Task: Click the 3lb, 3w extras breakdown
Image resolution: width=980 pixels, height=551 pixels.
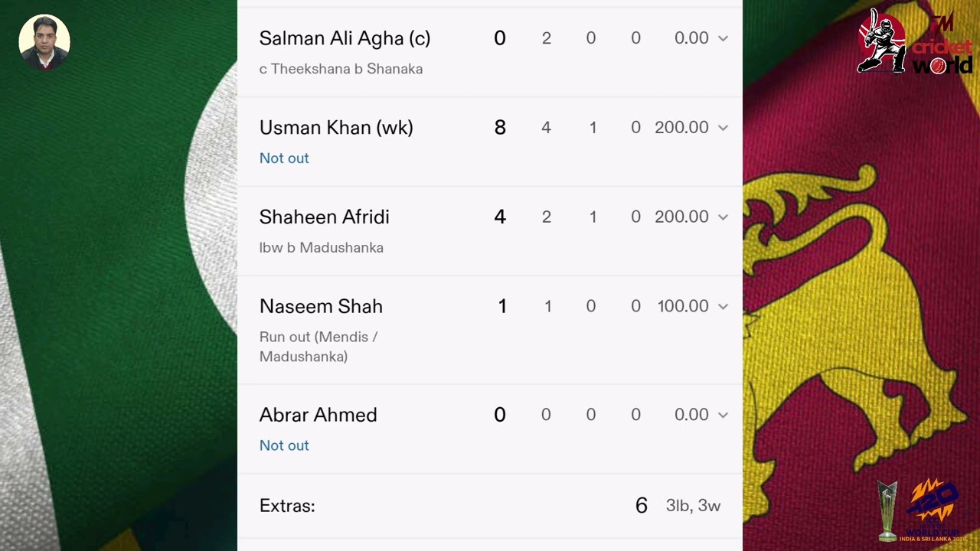Action: (693, 506)
